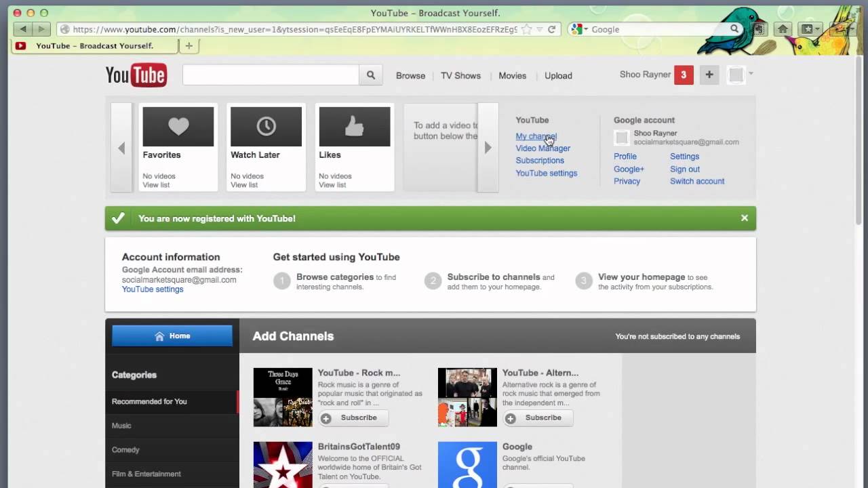
Task: Open the TV Shows menu item
Action: [x=460, y=76]
